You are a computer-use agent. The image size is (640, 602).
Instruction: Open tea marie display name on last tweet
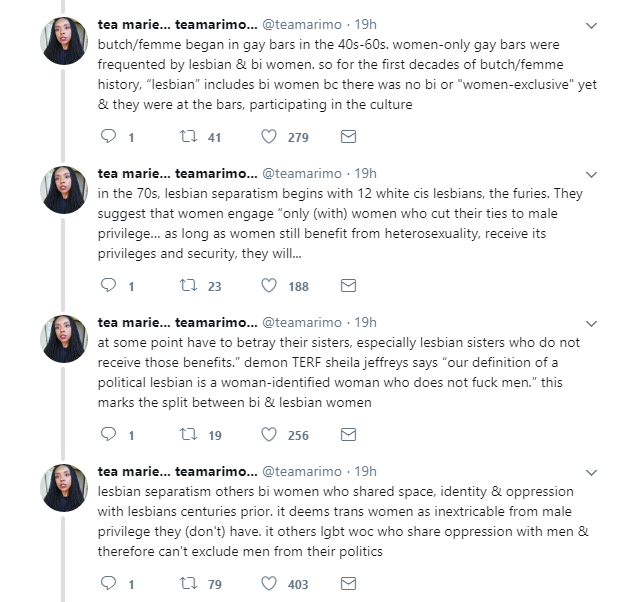pyautogui.click(x=135, y=471)
